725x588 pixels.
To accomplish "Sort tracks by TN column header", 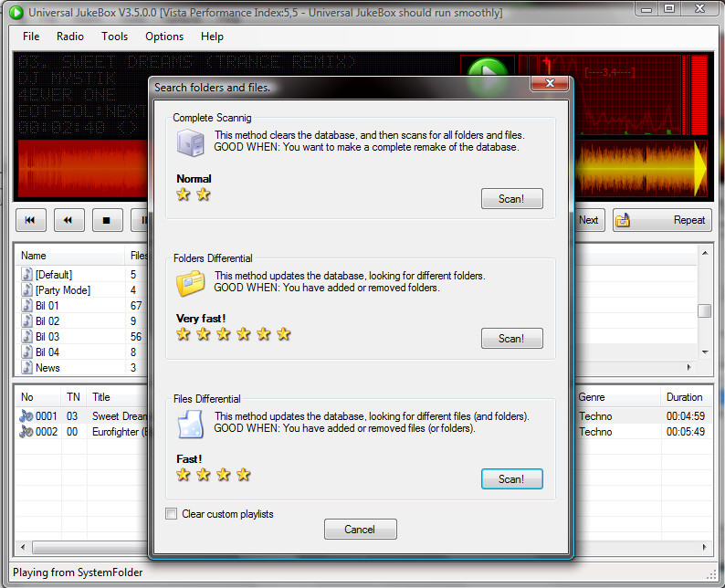I will [x=74, y=397].
